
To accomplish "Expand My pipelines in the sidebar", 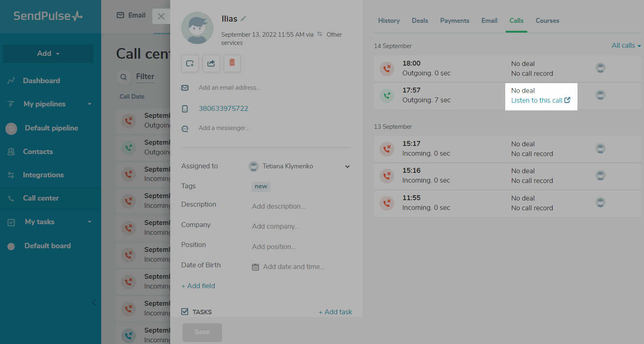I will (89, 104).
